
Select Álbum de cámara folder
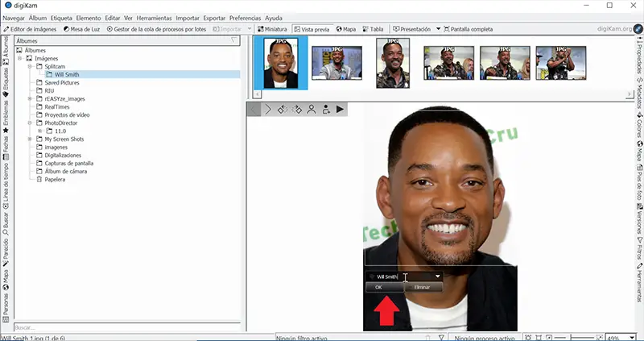(66, 171)
